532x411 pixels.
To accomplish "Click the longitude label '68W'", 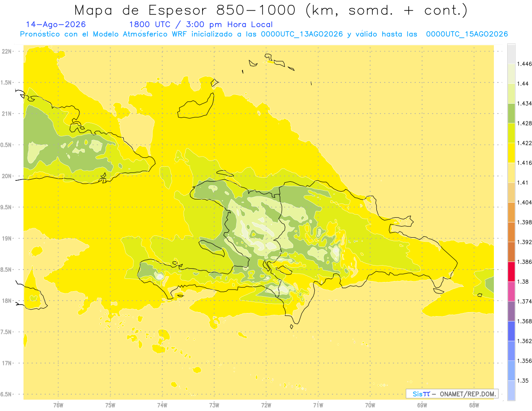I will (x=474, y=405).
